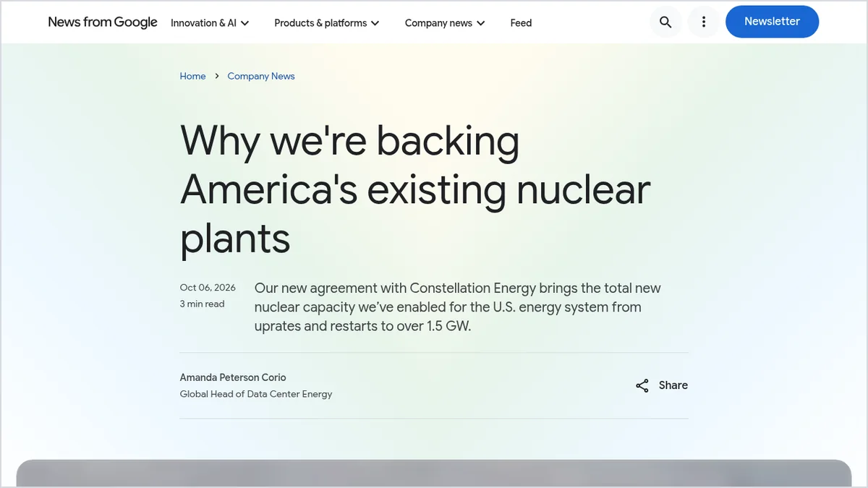Open the Feed nav item
This screenshot has height=488, width=868.
coord(521,23)
